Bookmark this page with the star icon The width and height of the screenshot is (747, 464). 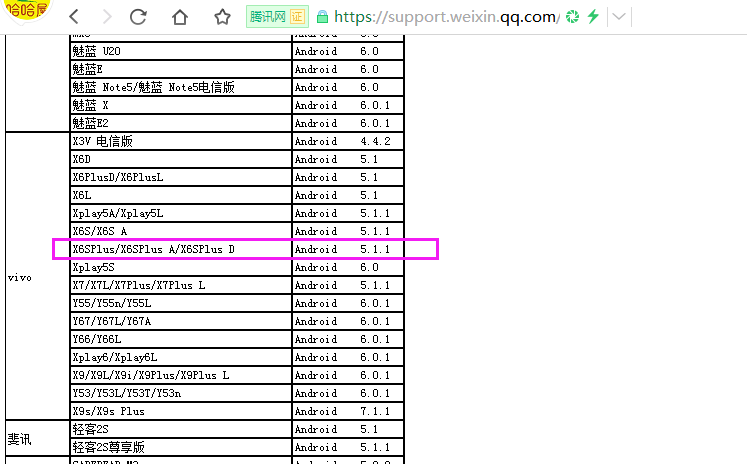tap(222, 17)
